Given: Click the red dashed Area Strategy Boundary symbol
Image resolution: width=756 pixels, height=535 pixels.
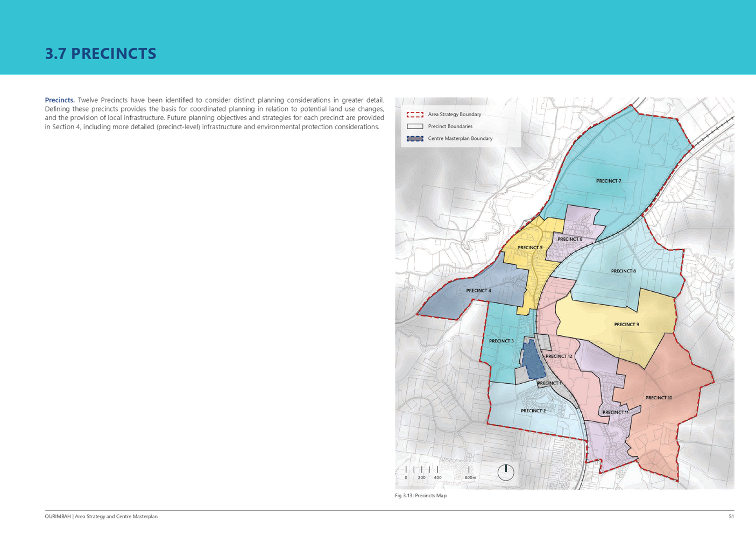Looking at the screenshot, I should (x=415, y=114).
